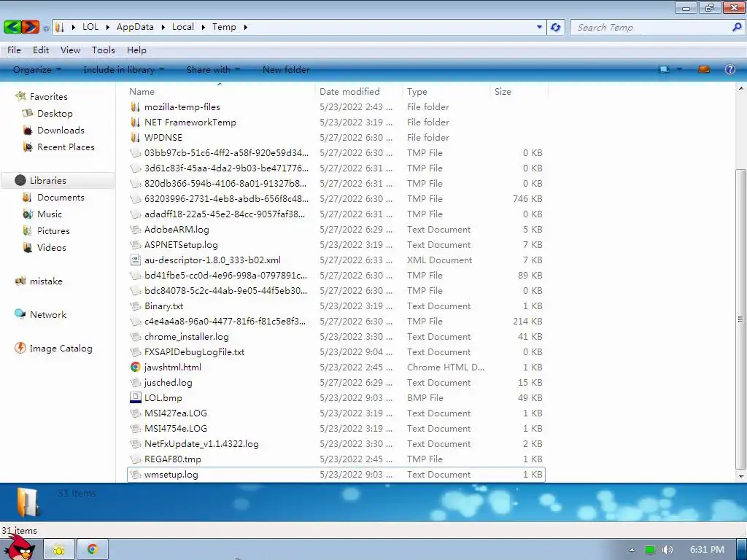
Task: Toggle the preview pane icon
Action: point(704,69)
